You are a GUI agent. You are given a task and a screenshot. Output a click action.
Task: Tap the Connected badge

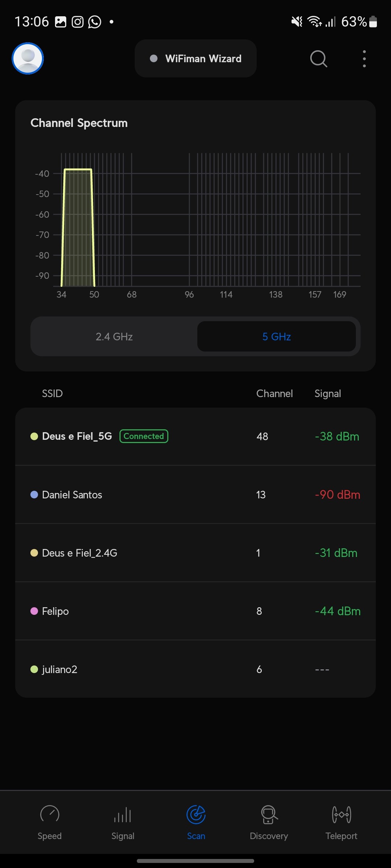(x=144, y=436)
